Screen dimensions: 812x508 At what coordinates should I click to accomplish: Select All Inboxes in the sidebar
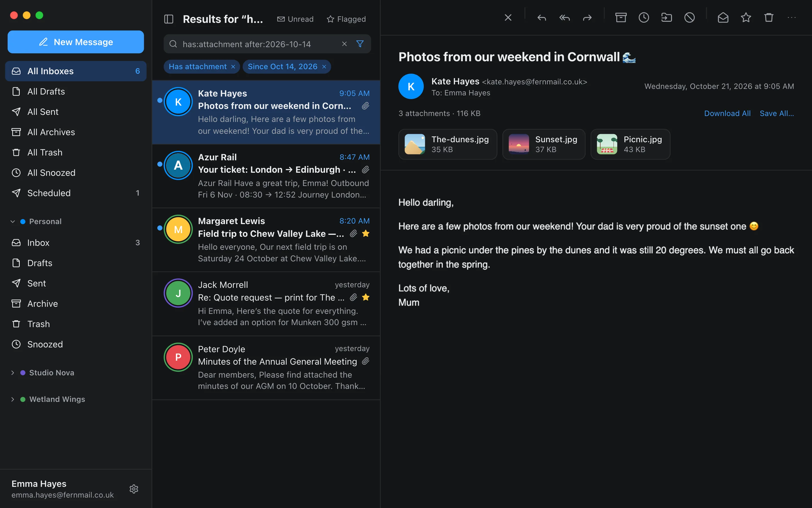click(x=76, y=71)
